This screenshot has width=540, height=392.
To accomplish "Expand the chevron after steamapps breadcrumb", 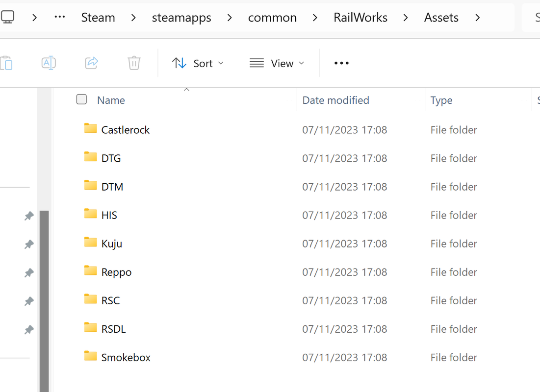I will (230, 17).
